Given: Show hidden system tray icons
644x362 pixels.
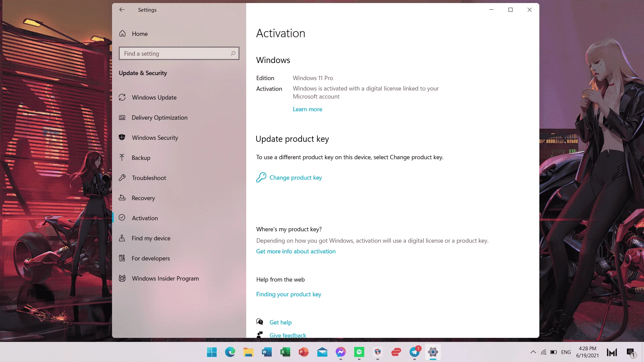Looking at the screenshot, I should [533, 352].
